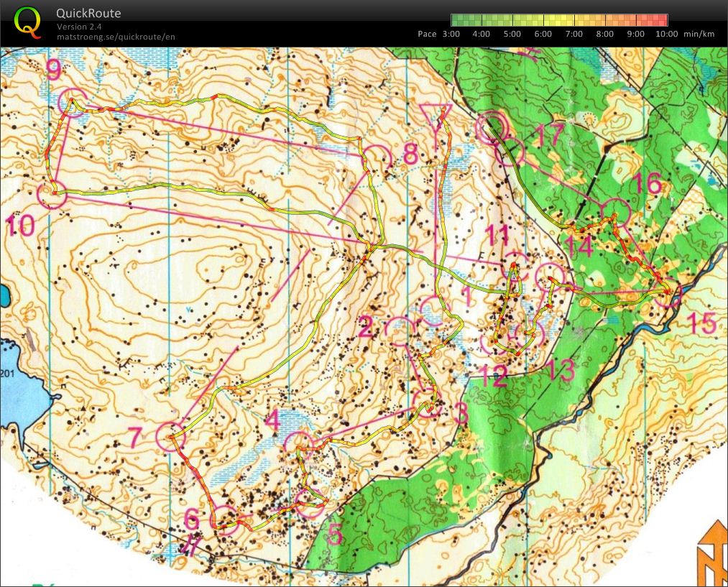Click the control circle for control 7
This screenshot has height=587, width=728.
170,437
